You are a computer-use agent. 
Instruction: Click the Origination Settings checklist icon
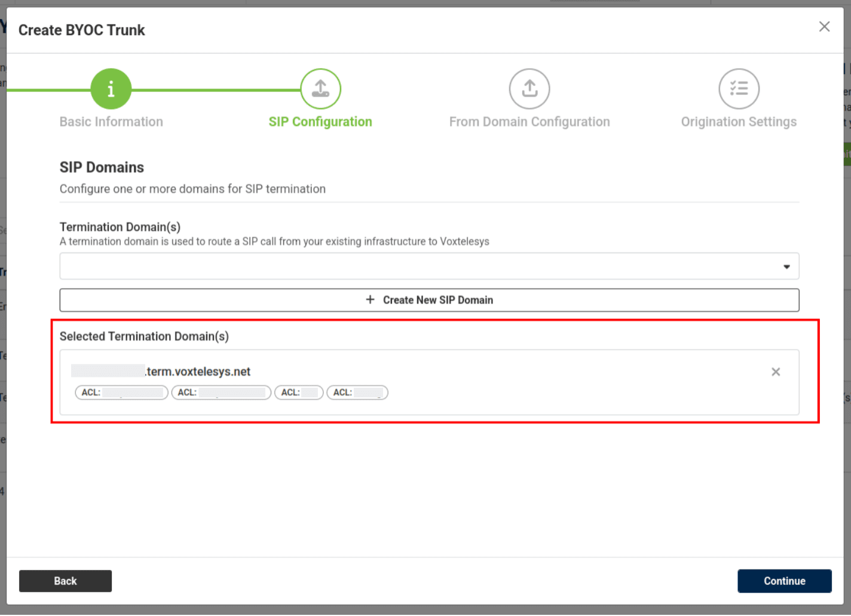point(739,89)
